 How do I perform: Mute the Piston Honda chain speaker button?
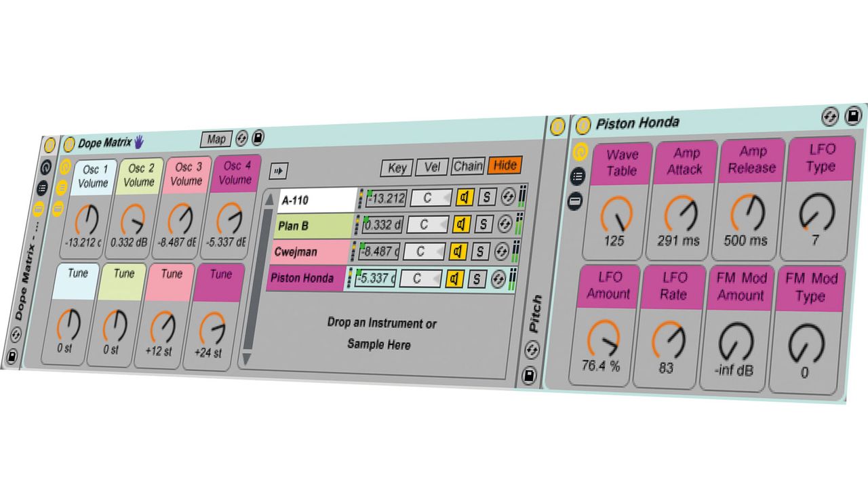click(454, 278)
